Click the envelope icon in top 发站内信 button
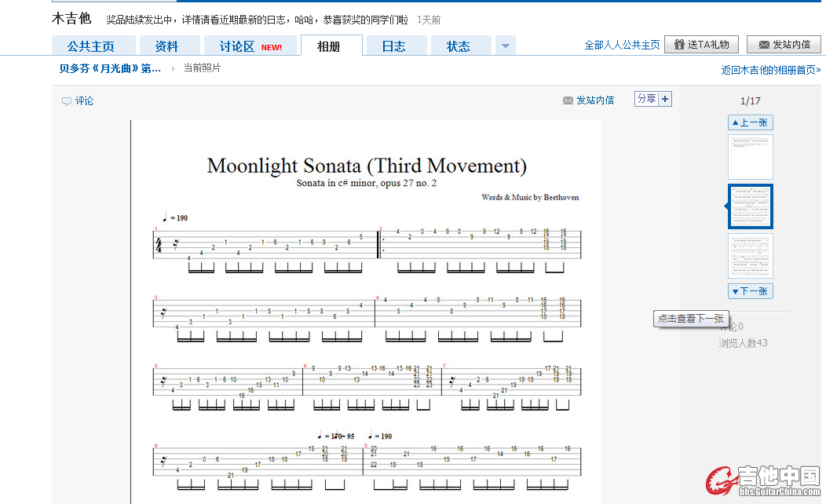The height and width of the screenshot is (504, 826). pos(764,45)
